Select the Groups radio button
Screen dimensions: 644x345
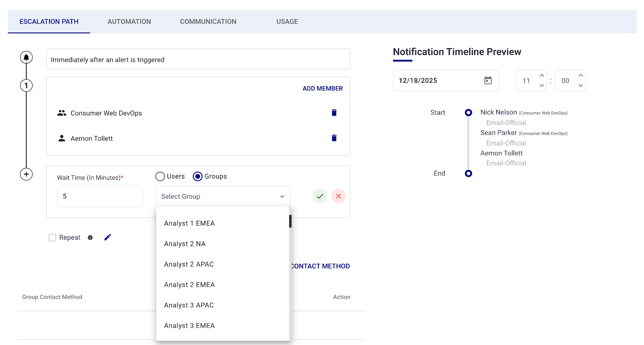pos(198,177)
